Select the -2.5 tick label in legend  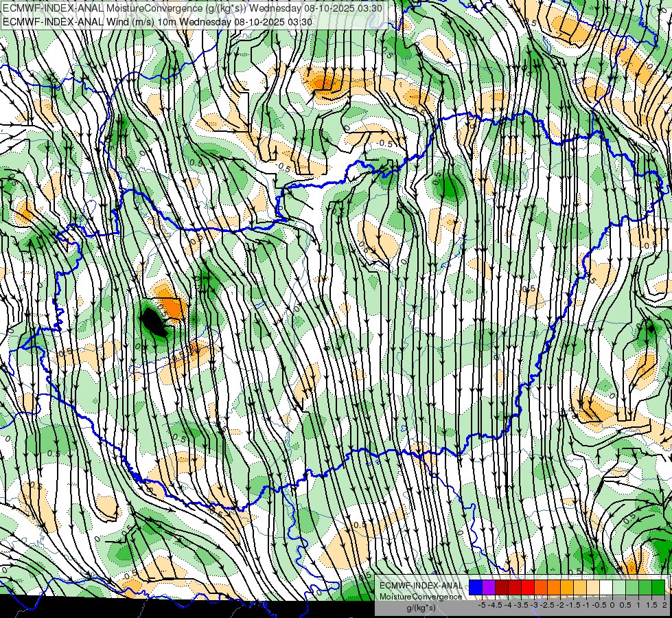point(547,605)
